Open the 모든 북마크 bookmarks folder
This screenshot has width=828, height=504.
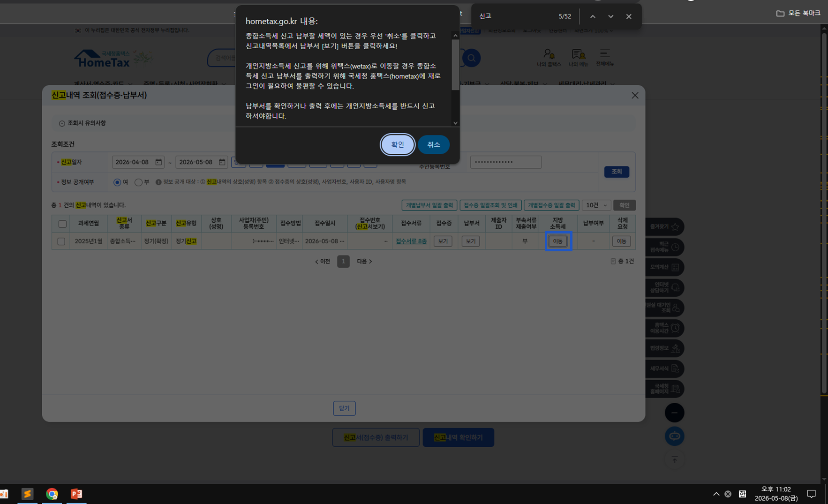click(x=798, y=13)
